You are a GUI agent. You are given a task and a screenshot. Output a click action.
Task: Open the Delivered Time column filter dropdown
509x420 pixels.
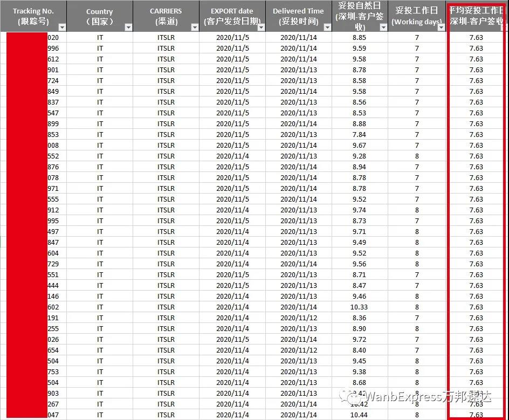click(x=327, y=27)
